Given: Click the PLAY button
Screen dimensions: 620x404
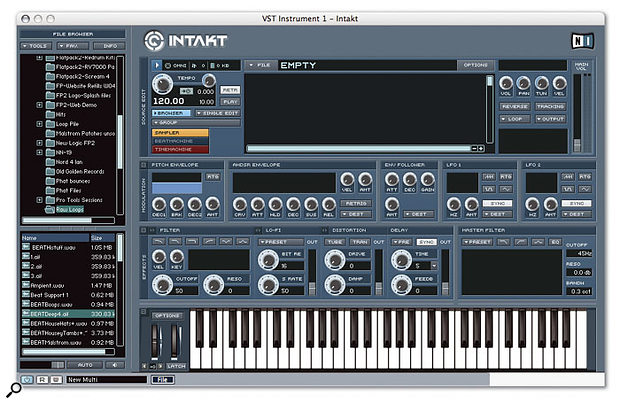Looking at the screenshot, I should click(230, 102).
